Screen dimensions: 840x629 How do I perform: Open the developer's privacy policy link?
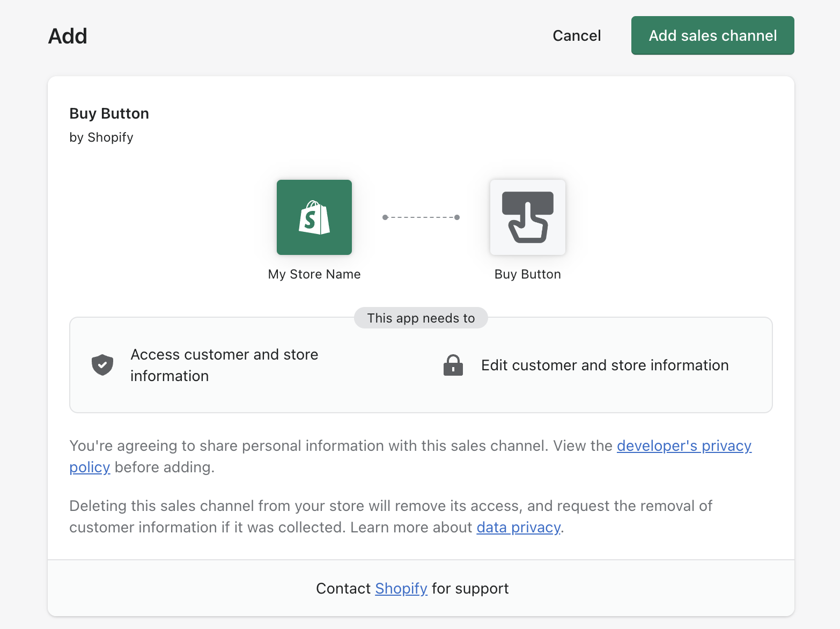point(684,445)
